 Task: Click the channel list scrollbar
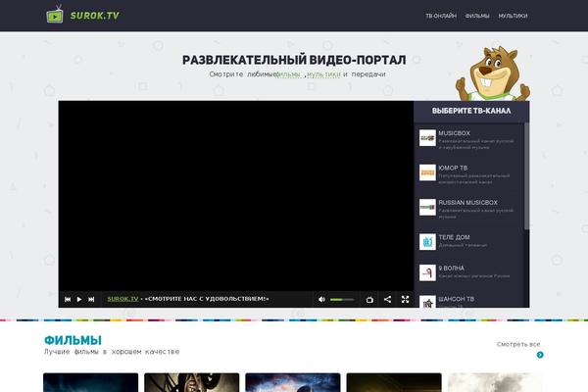point(527,175)
